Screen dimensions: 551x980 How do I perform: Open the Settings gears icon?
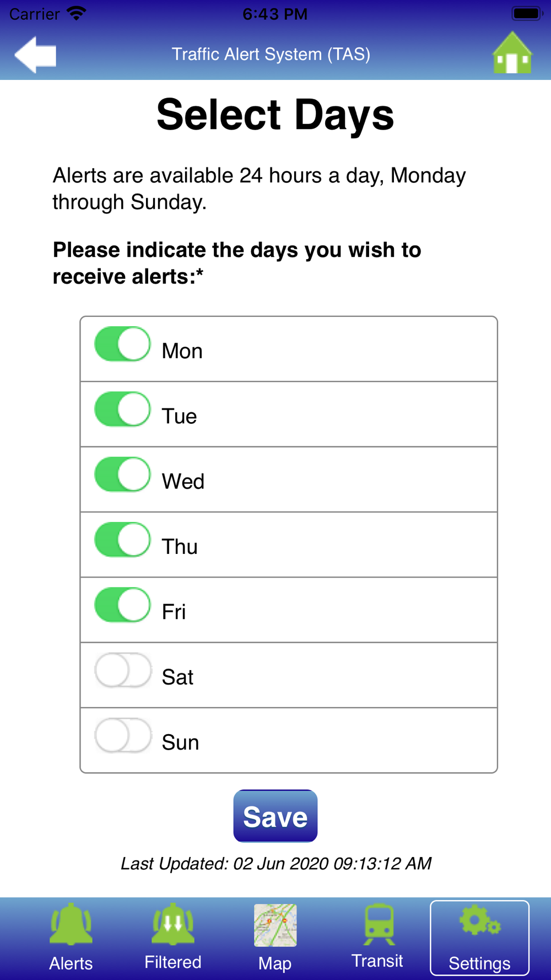click(480, 921)
